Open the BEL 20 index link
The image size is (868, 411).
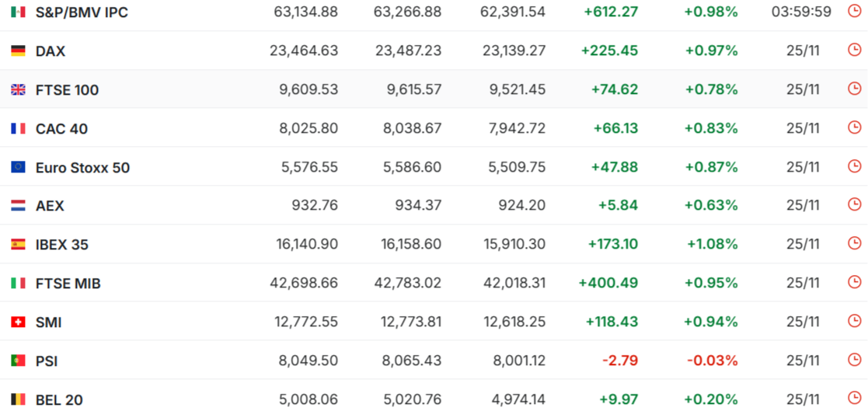(59, 400)
